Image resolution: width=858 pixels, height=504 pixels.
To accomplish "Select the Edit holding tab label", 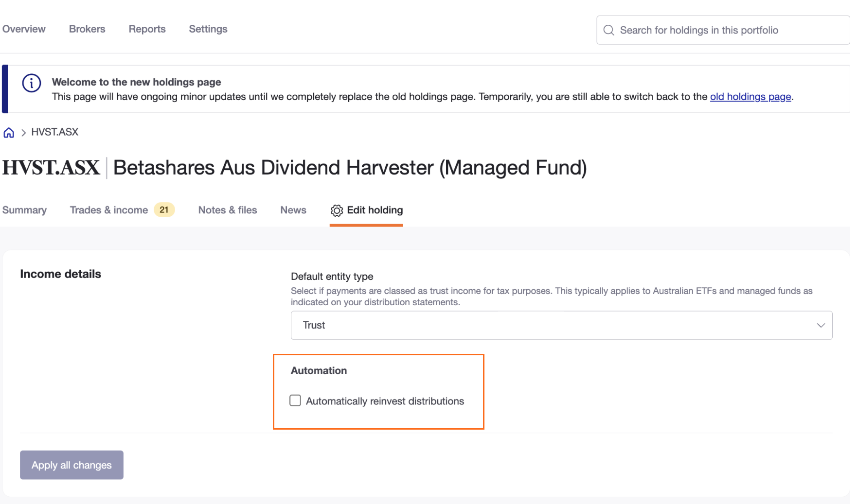I will (x=375, y=210).
